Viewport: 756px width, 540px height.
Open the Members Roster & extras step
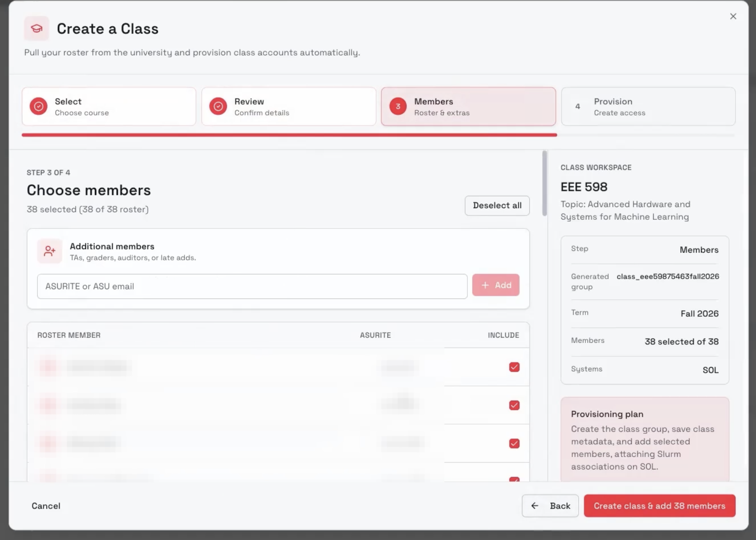pyautogui.click(x=468, y=106)
